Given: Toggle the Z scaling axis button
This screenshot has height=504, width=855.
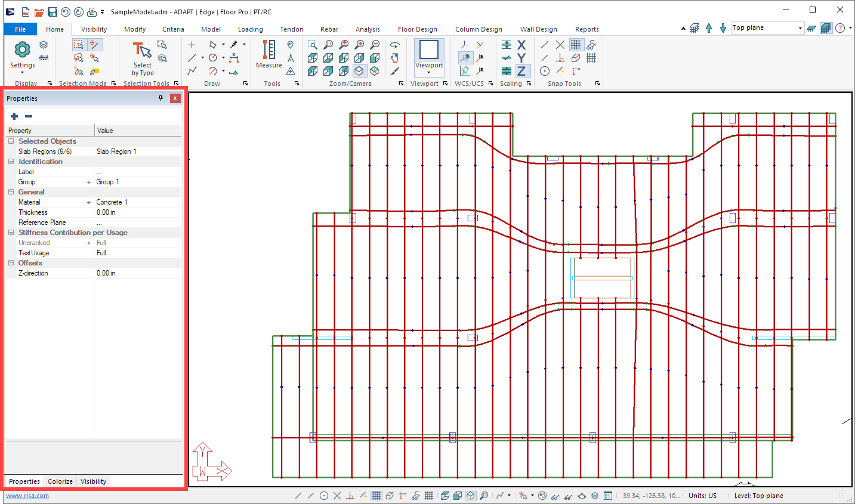Looking at the screenshot, I should point(521,71).
